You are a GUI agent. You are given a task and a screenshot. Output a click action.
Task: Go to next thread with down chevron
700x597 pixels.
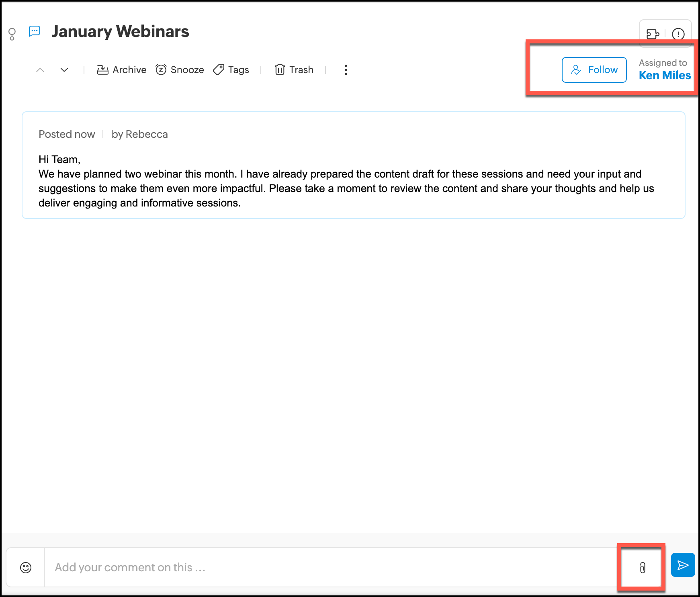(64, 70)
